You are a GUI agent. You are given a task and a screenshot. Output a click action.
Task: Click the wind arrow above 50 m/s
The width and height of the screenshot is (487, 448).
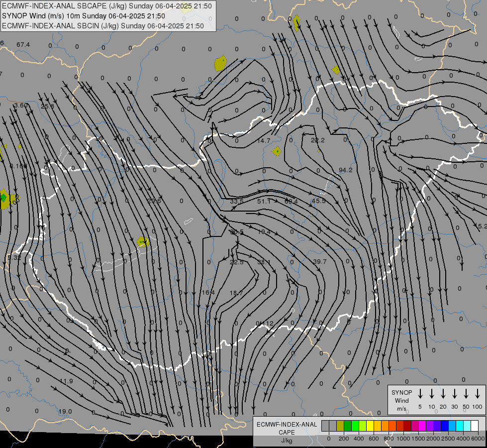[x=466, y=394]
